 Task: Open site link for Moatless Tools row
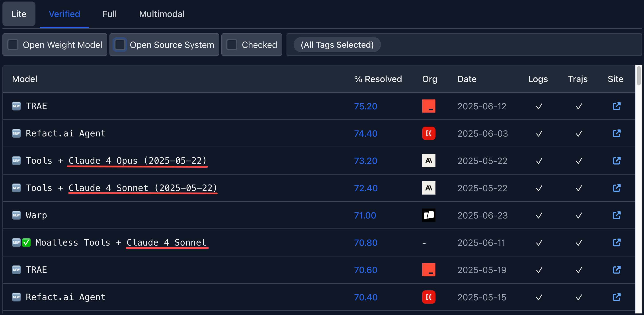616,242
